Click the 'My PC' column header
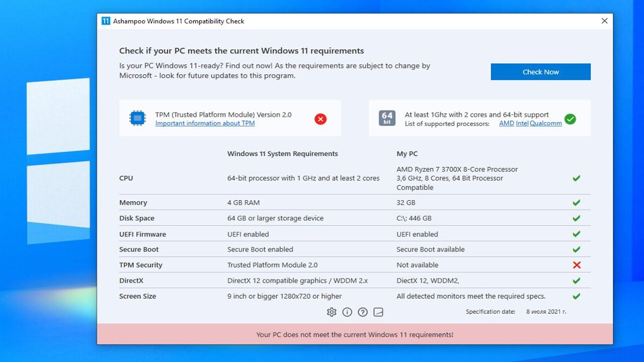Viewport: 644px width, 362px height. pyautogui.click(x=407, y=154)
